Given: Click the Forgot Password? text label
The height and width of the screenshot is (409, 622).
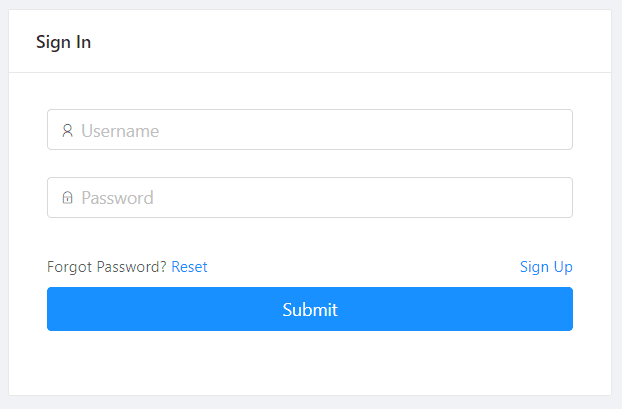Looking at the screenshot, I should pyautogui.click(x=107, y=267).
